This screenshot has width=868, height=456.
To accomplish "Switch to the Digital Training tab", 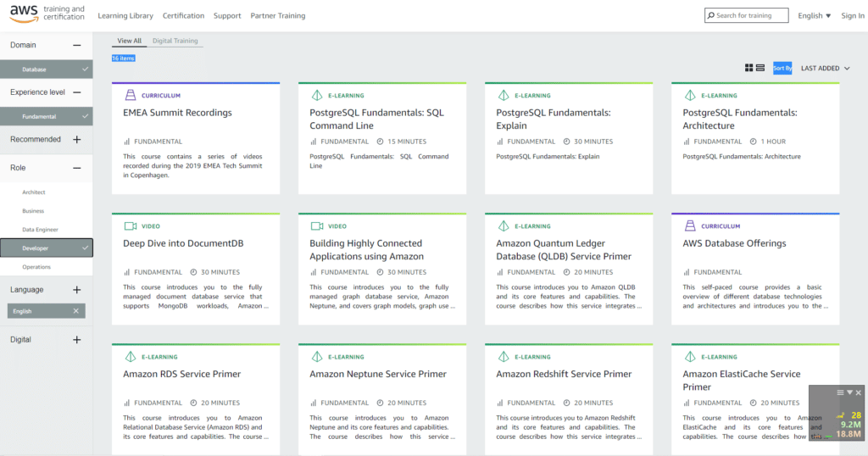I will pyautogui.click(x=174, y=41).
